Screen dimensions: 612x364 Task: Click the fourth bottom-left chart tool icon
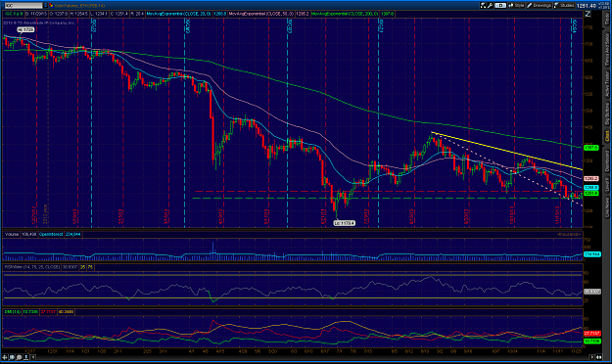click(26, 357)
